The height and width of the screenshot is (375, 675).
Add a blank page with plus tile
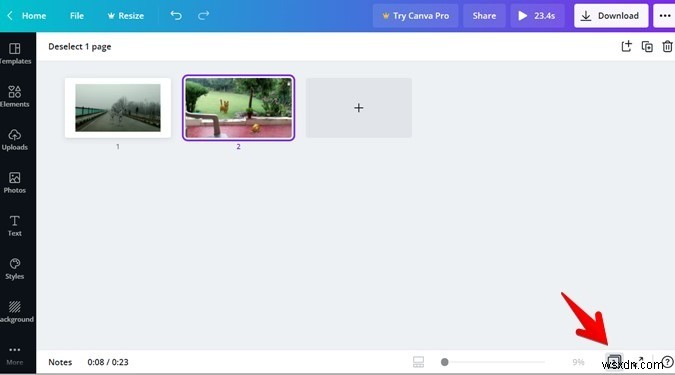click(359, 108)
